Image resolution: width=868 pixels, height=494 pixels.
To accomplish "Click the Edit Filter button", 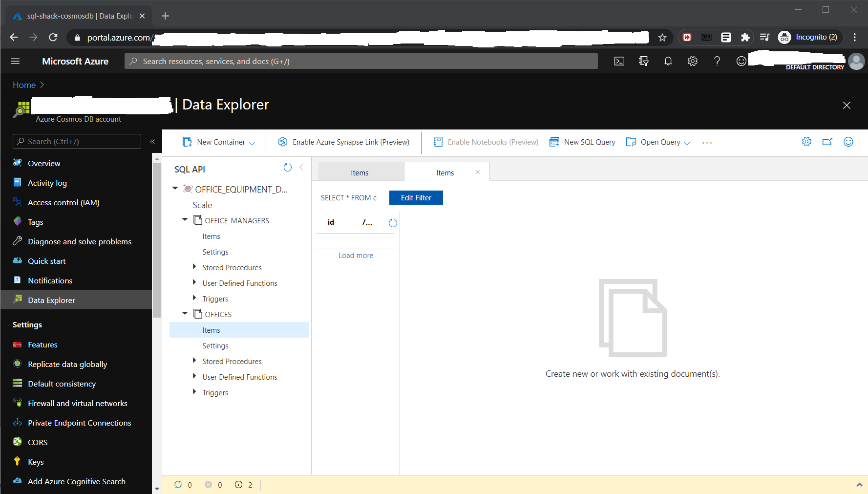I will [416, 198].
